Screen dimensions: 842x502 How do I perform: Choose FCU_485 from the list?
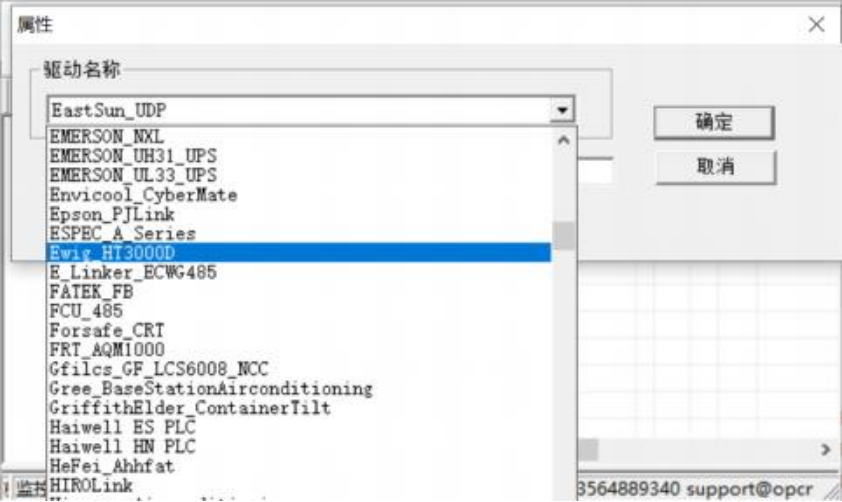299,310
